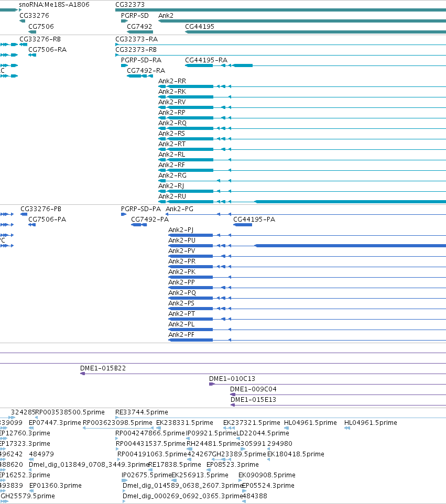Open the CG7492-PA protein label
This screenshot has height=504, width=446.
pyautogui.click(x=150, y=220)
